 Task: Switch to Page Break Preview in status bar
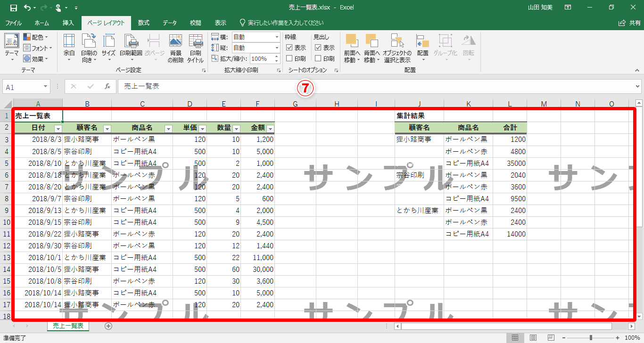point(551,338)
